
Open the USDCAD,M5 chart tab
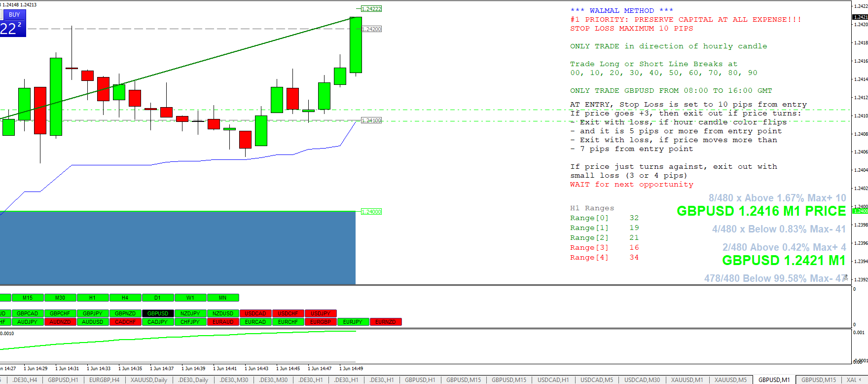coord(597,380)
